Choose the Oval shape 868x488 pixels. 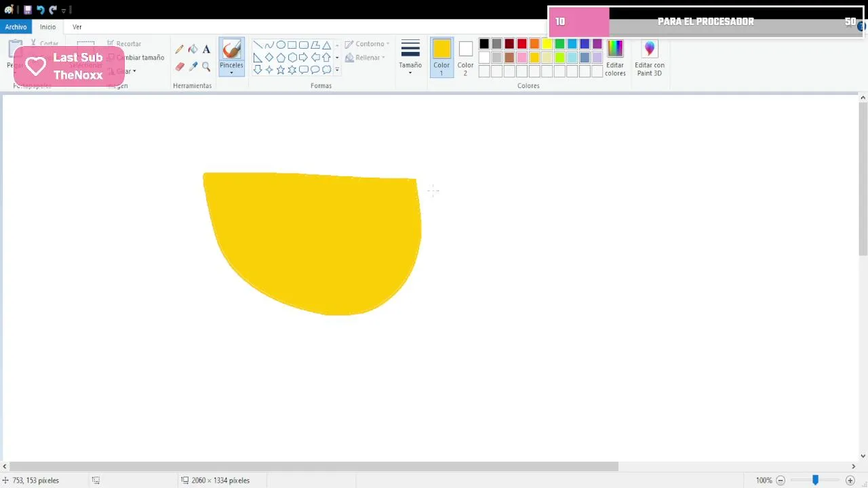[281, 45]
